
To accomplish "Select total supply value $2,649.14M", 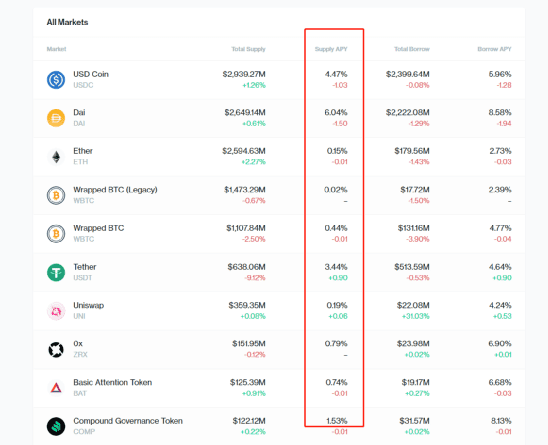I will tap(245, 113).
